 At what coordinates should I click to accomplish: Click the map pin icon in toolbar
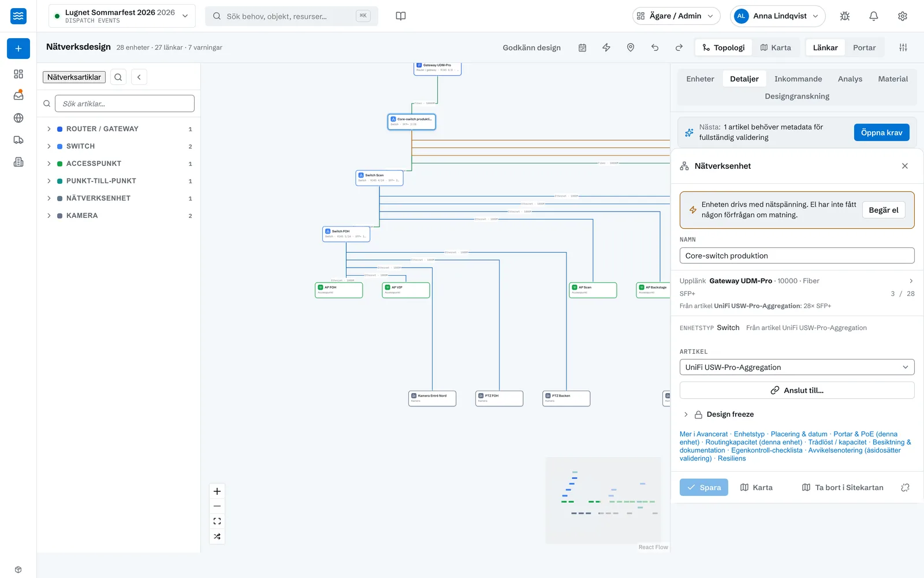click(x=631, y=47)
